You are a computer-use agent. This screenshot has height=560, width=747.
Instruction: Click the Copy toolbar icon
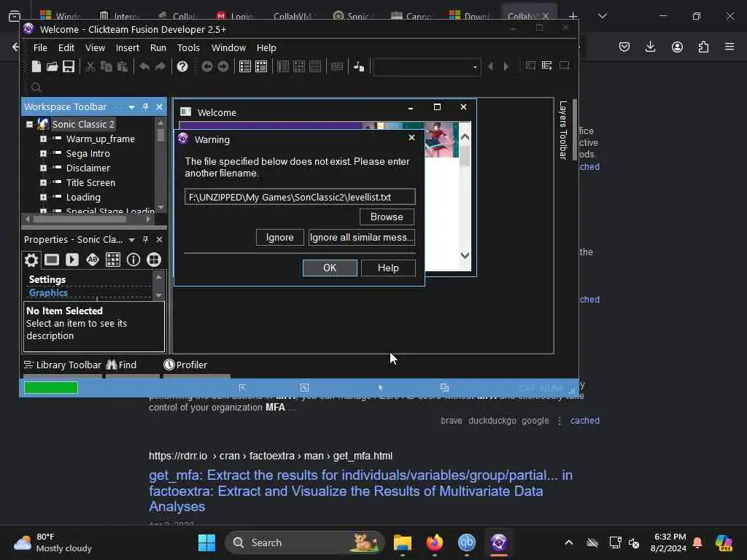tap(107, 66)
